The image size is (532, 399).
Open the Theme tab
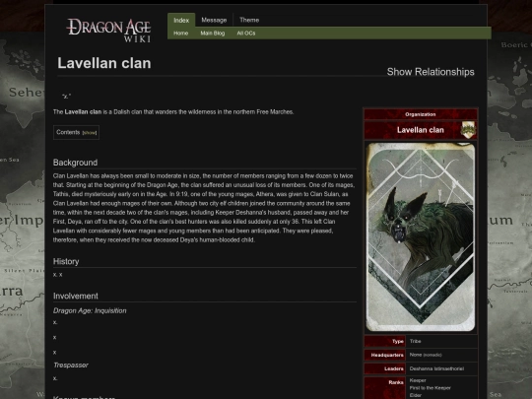(x=249, y=20)
